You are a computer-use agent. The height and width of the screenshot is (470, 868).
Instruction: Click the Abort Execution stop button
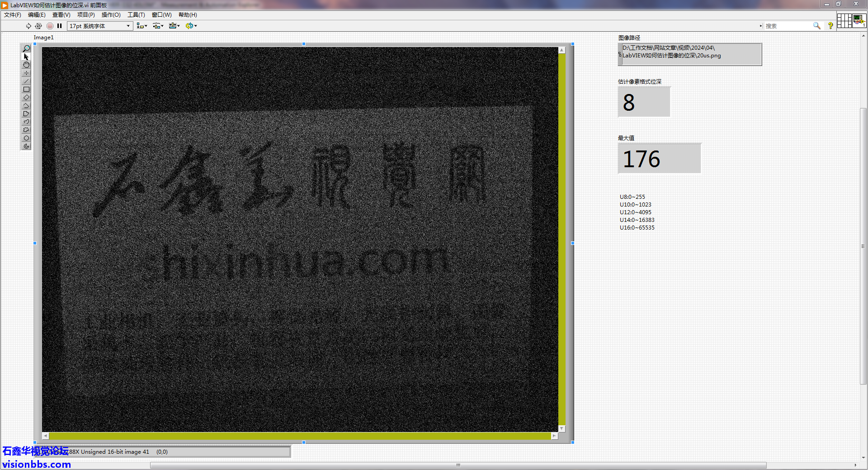[x=50, y=26]
